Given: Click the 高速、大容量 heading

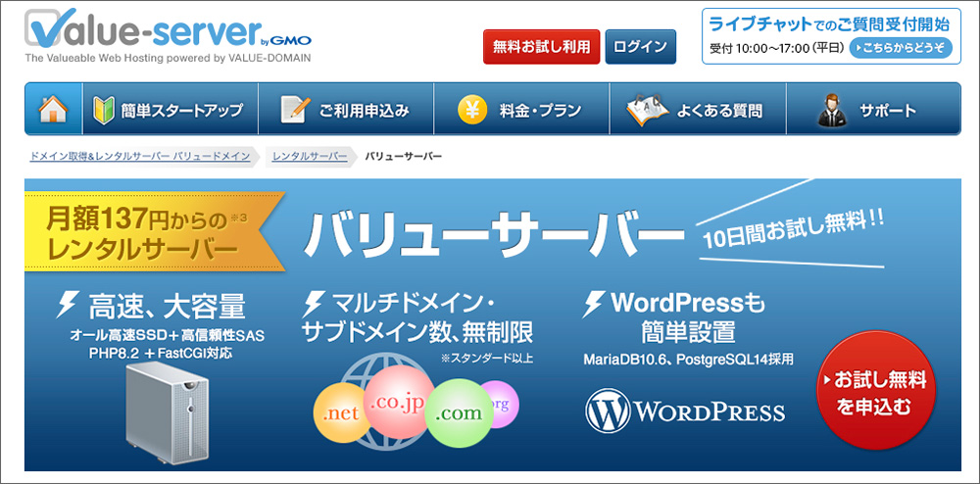Looking at the screenshot, I should (x=167, y=306).
